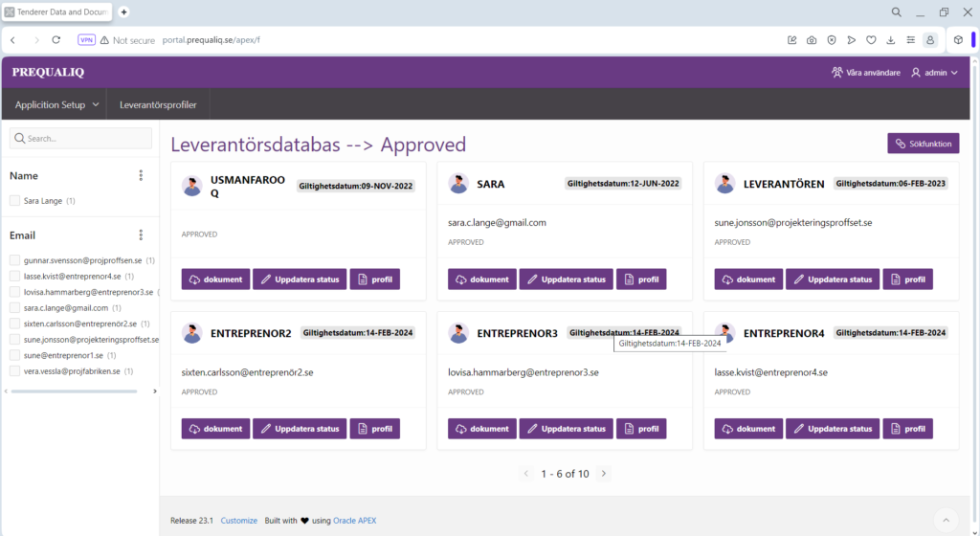Tick the gunnar.svensson@projproffsen.se email checkbox
Screen dimensions: 980x536
(x=14, y=260)
